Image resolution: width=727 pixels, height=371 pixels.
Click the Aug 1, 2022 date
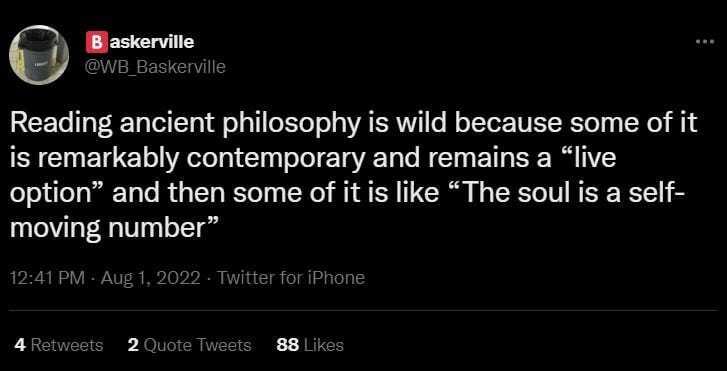(x=150, y=278)
